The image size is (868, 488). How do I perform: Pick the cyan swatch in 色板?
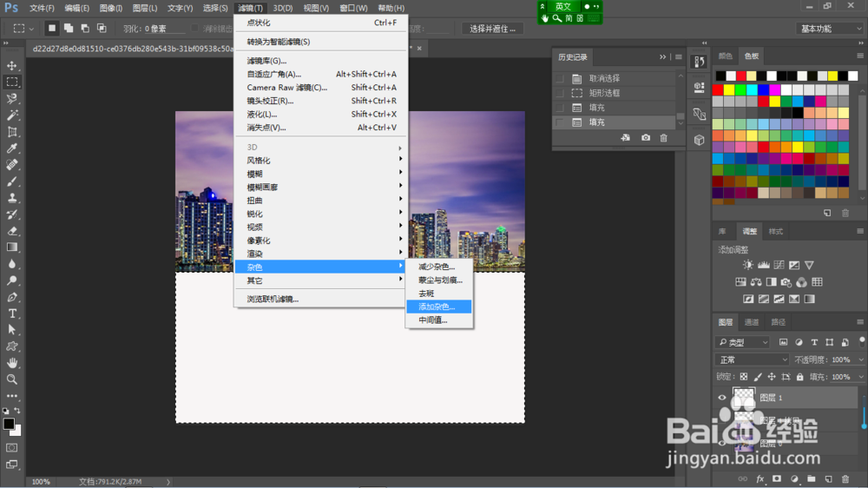click(x=752, y=89)
